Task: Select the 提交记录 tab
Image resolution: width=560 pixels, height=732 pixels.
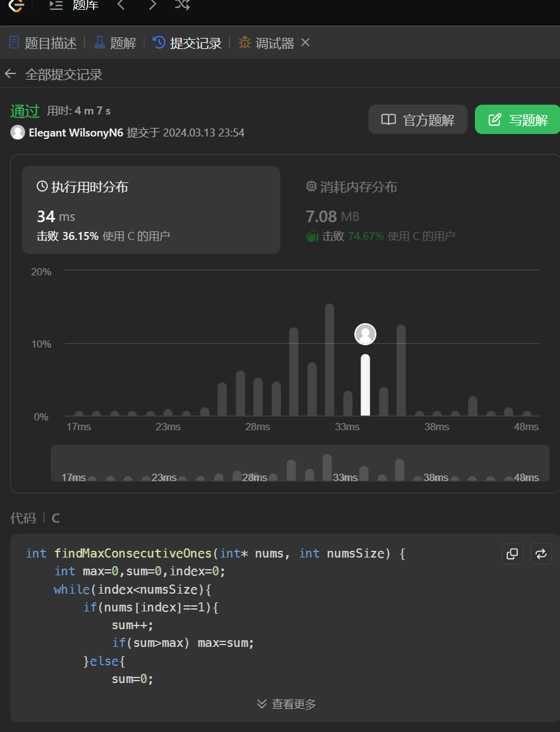Action: click(x=187, y=43)
